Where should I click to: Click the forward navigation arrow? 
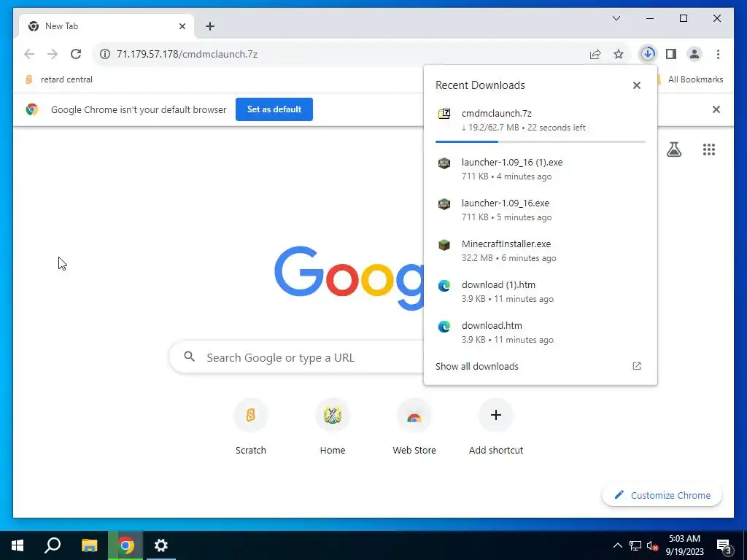(53, 54)
